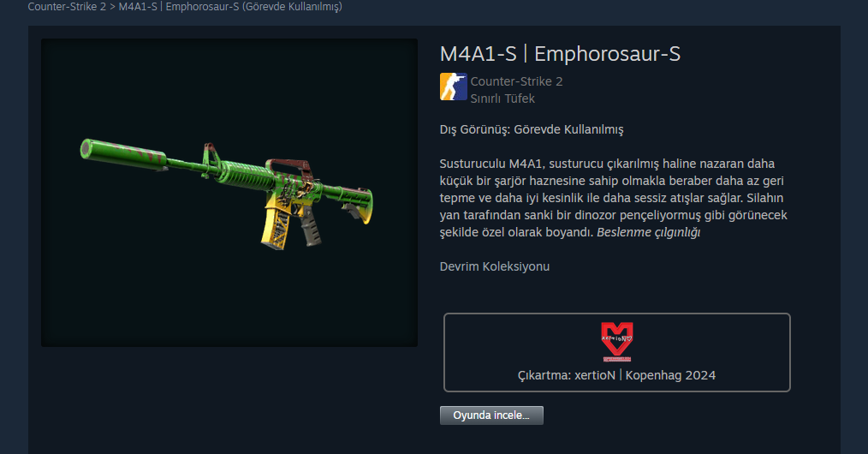
Task: Click the Counter-Strike 2 game logo icon
Action: 454,87
